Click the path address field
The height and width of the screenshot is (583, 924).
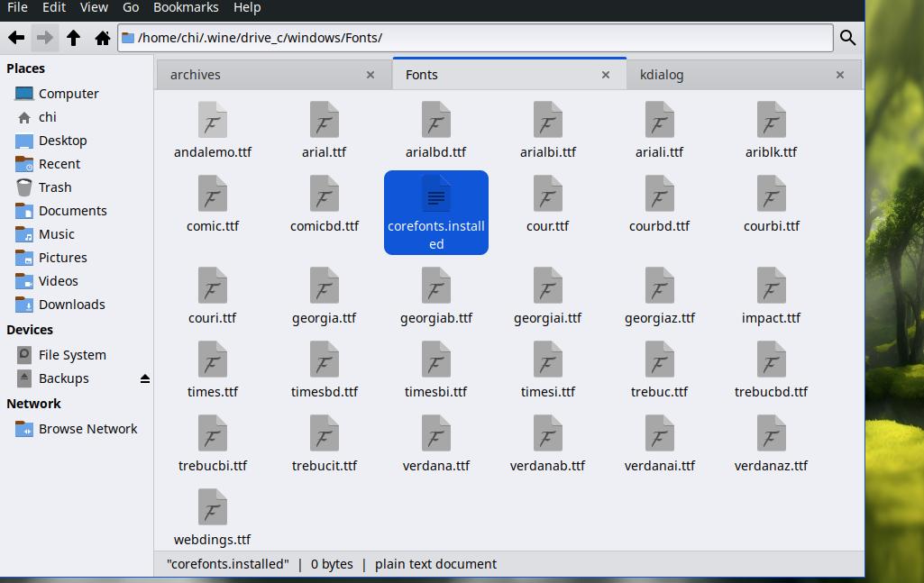(476, 38)
